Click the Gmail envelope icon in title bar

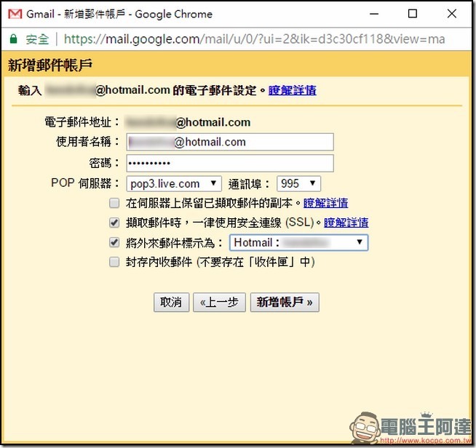pyautogui.click(x=15, y=14)
